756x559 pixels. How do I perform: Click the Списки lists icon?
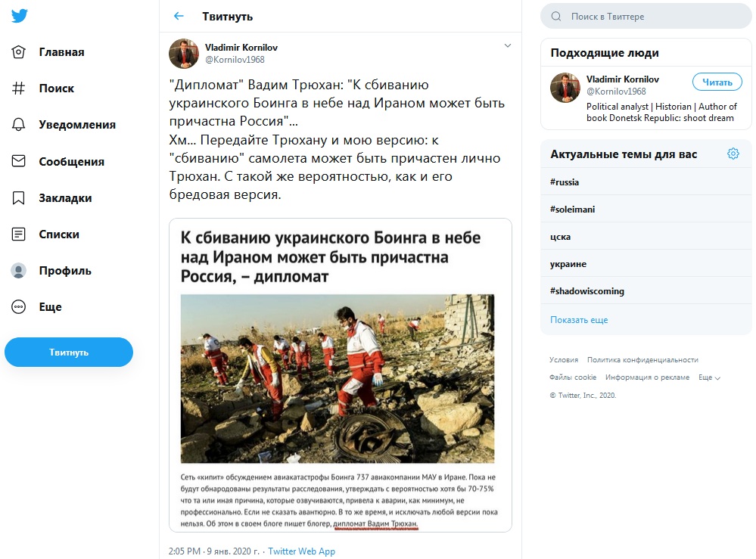(20, 234)
